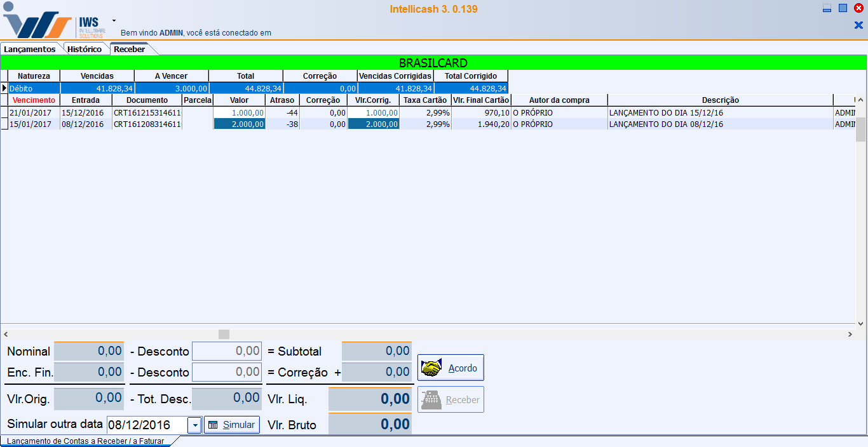
Task: Click the Vlr. Final Cartão column header
Action: coord(481,100)
